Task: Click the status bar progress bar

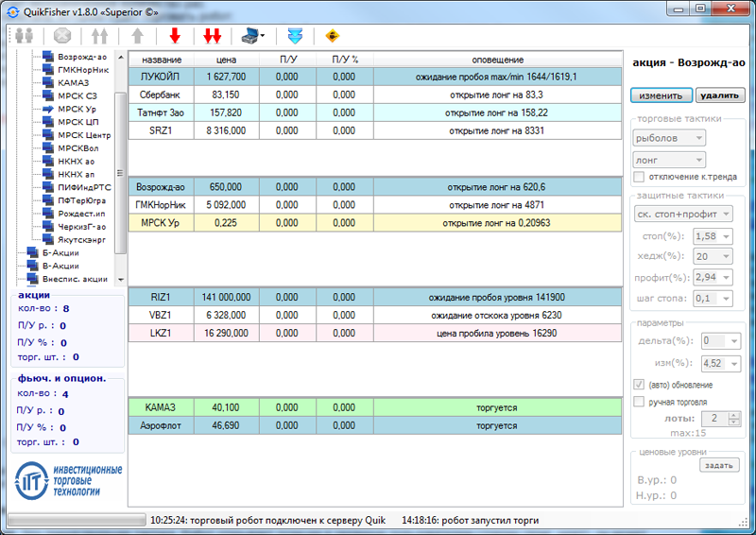Action: 77,520
